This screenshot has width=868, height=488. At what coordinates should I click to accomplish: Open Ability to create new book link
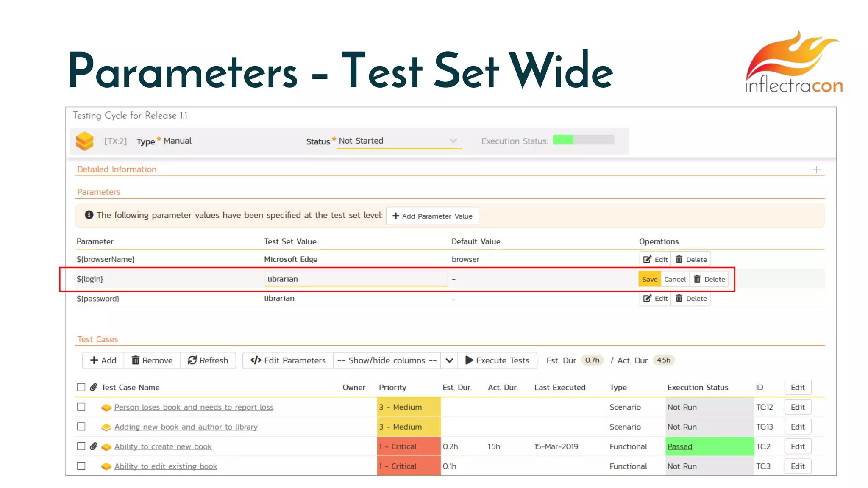(x=163, y=446)
